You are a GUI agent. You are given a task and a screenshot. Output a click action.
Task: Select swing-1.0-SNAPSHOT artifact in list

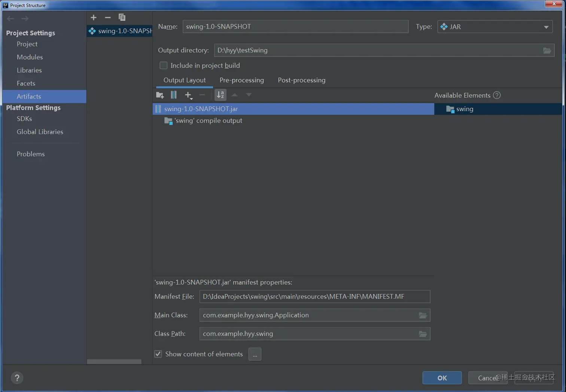pyautogui.click(x=120, y=31)
